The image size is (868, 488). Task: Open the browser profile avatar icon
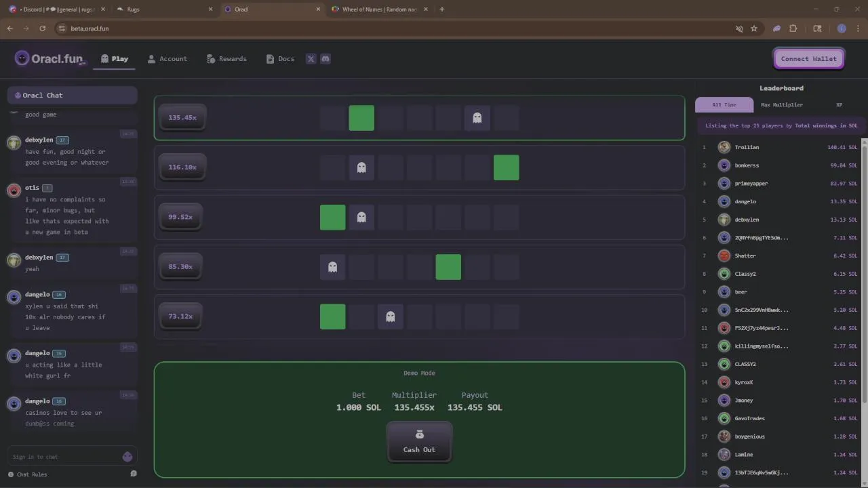coord(842,28)
